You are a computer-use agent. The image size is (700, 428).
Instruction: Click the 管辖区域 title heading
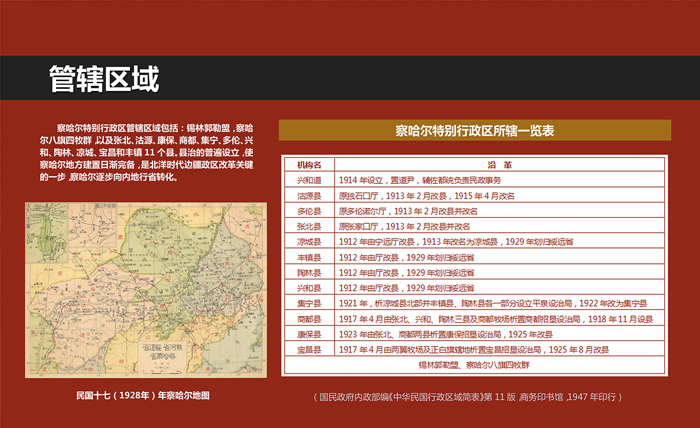(104, 79)
